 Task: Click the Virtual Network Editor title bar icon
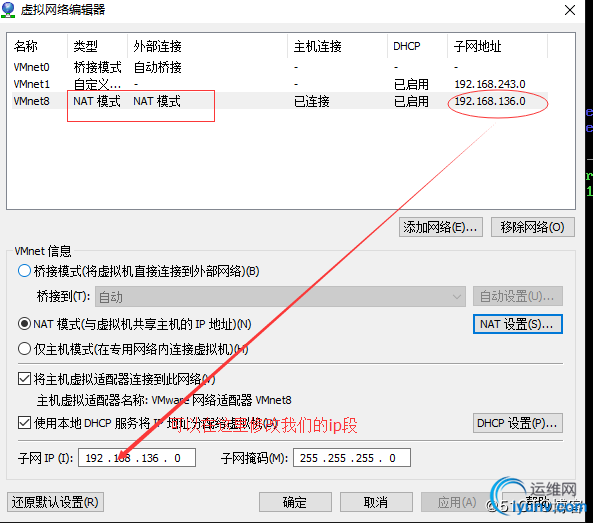[8, 10]
